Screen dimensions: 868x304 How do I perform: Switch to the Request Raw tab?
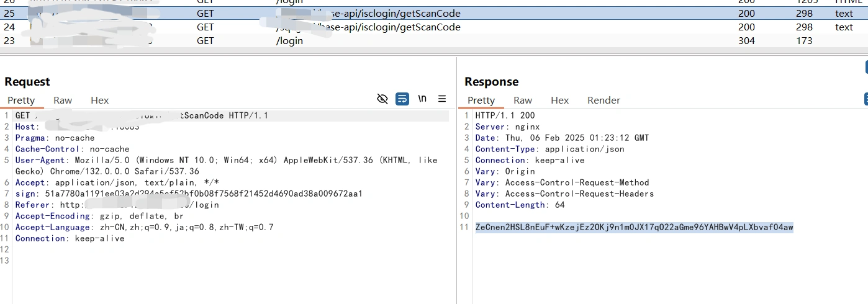(63, 101)
